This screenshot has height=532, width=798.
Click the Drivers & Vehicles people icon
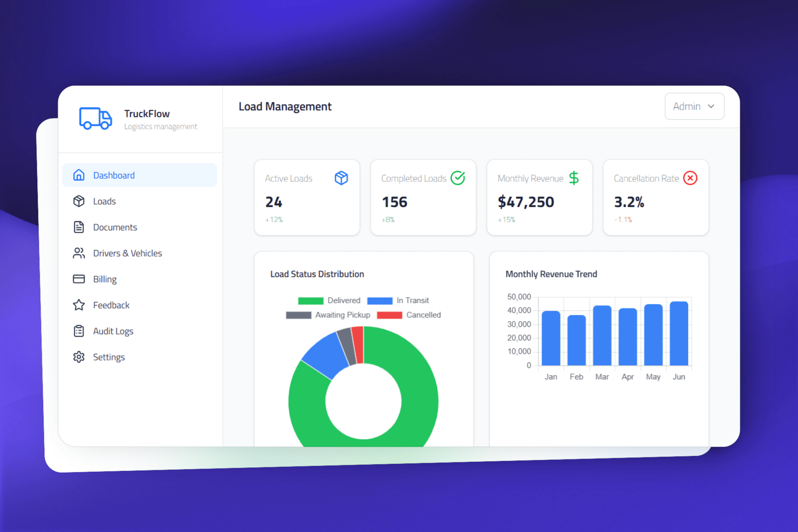[79, 253]
